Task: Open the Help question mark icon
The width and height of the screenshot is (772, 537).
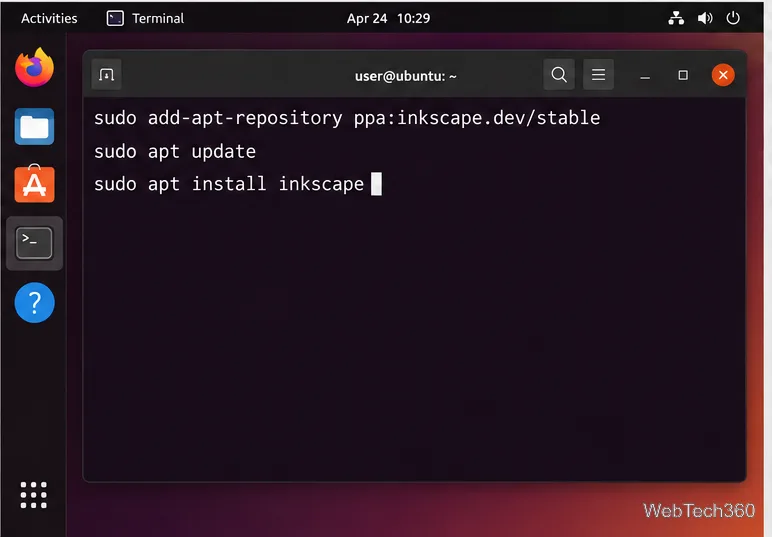Action: 34,303
